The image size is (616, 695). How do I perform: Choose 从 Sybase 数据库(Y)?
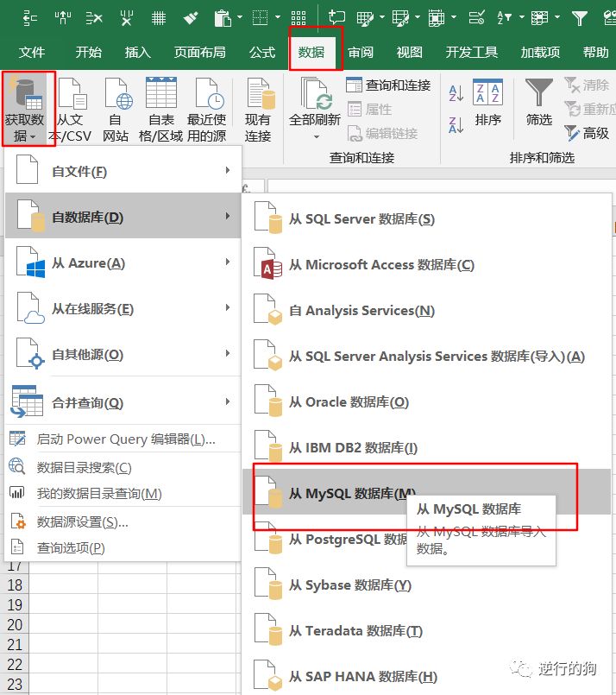tap(426, 585)
